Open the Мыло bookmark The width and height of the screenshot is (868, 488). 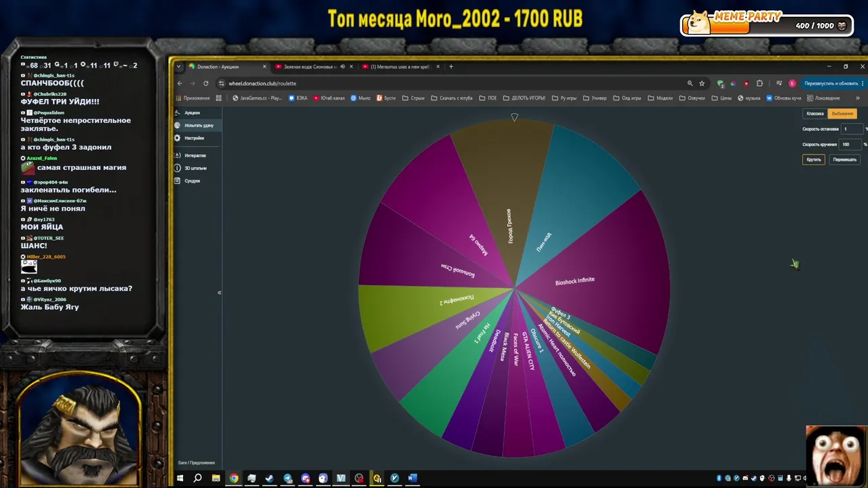(361, 98)
